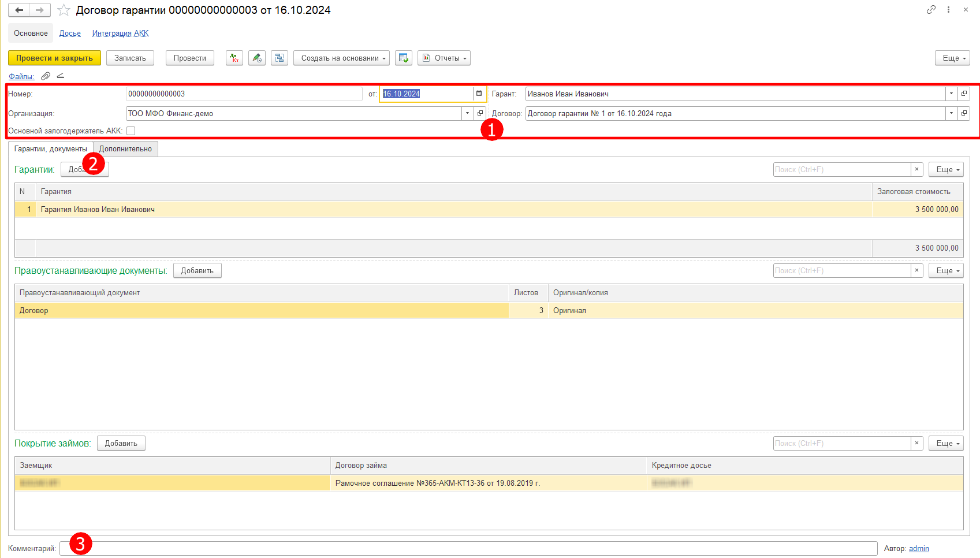Click the Номер input field
980x558 pixels.
point(244,94)
